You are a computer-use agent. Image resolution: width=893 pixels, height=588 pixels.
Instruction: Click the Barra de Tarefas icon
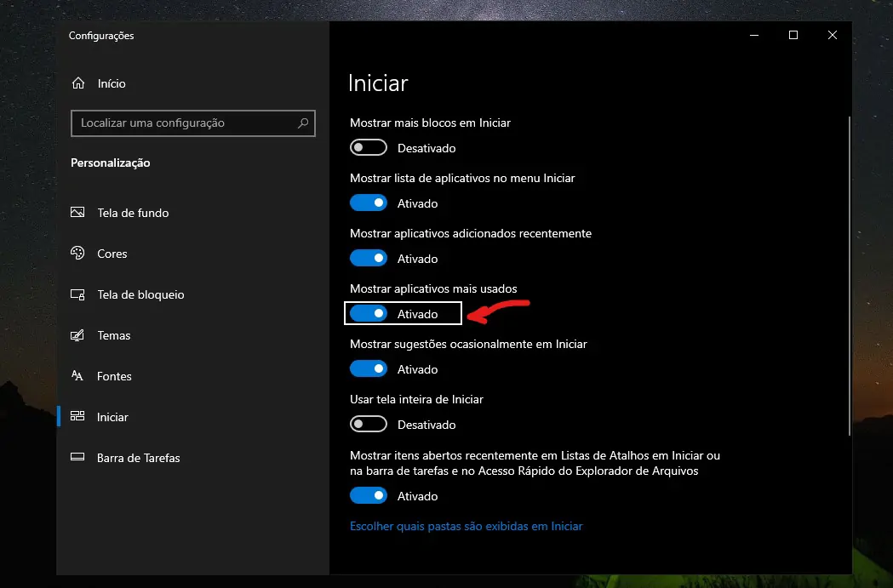77,457
